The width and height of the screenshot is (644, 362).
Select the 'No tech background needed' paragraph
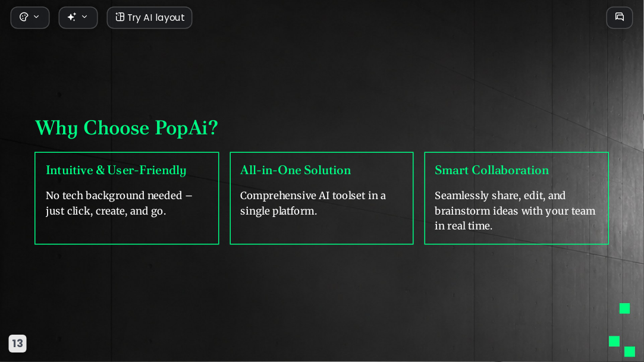click(119, 203)
